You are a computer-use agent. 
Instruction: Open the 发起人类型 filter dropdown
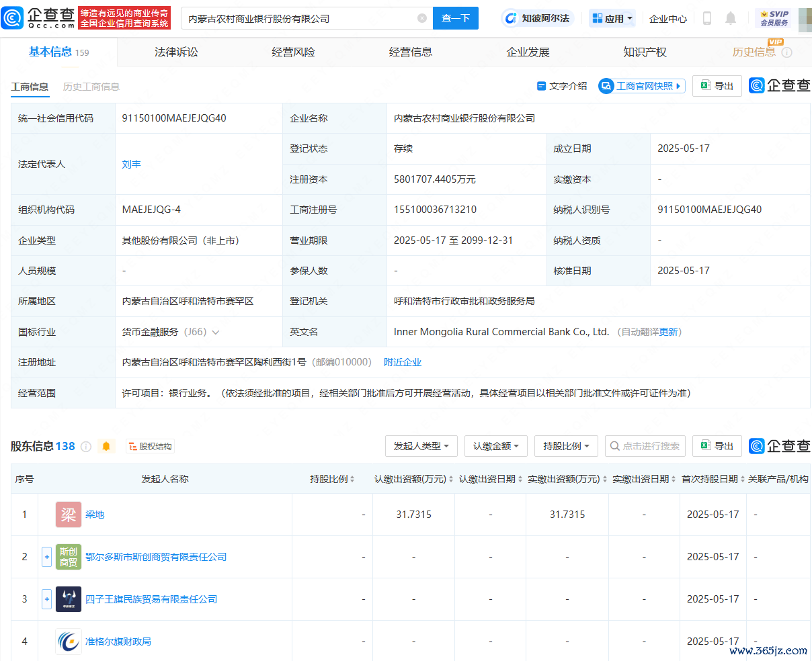tap(421, 446)
